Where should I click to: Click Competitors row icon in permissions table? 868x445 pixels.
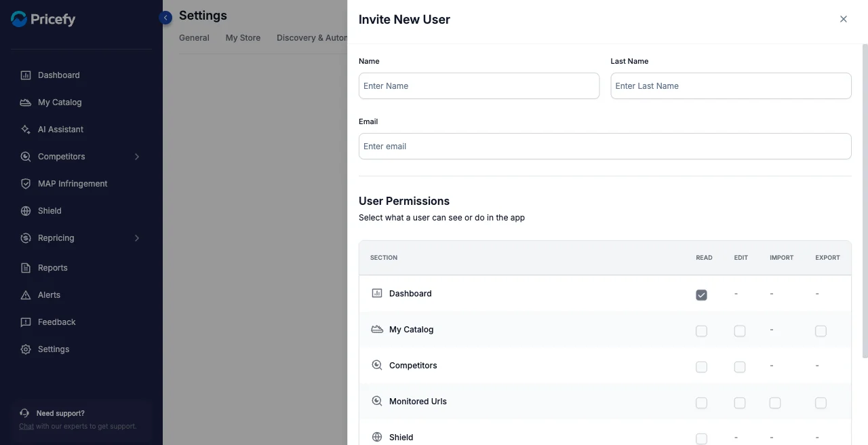377,365
